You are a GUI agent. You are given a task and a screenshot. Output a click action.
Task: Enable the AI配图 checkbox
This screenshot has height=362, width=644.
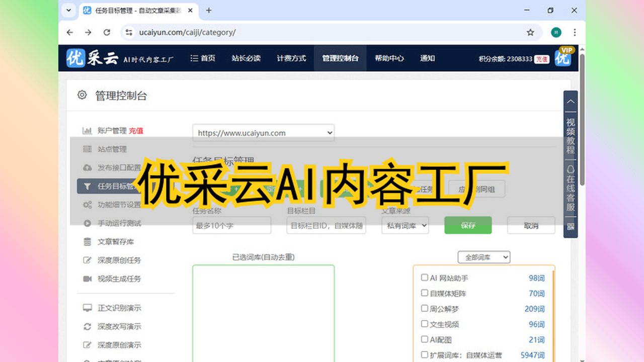coord(424,340)
